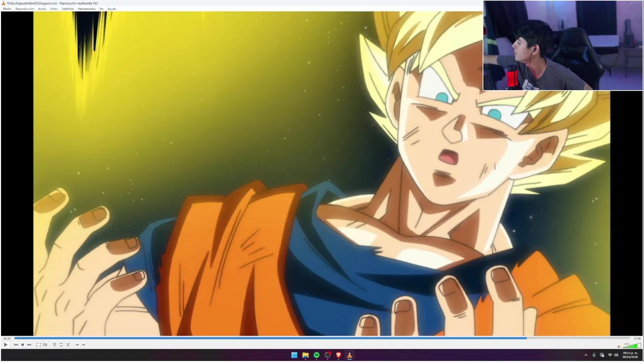Toggle loop repeat mode

pyautogui.click(x=61, y=344)
